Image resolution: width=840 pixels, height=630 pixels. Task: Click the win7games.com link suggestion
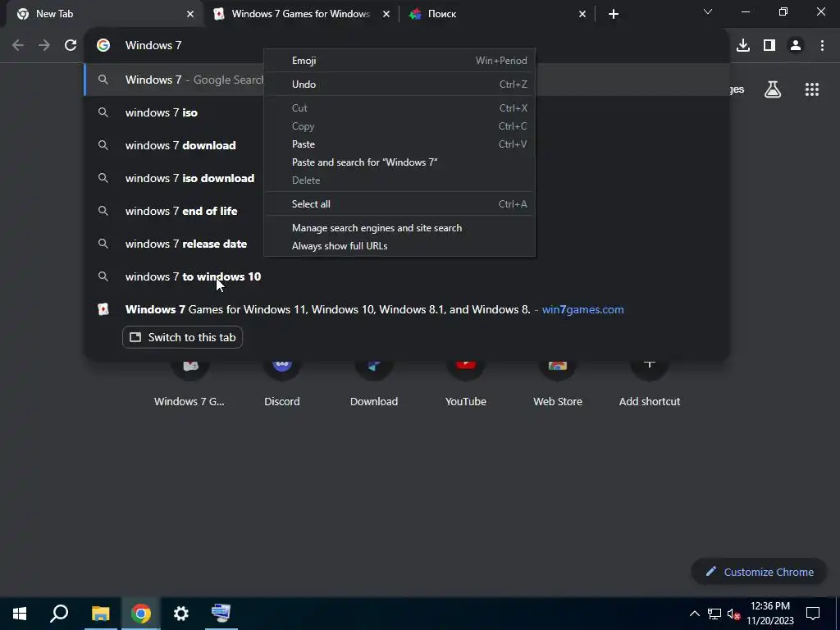pos(583,309)
